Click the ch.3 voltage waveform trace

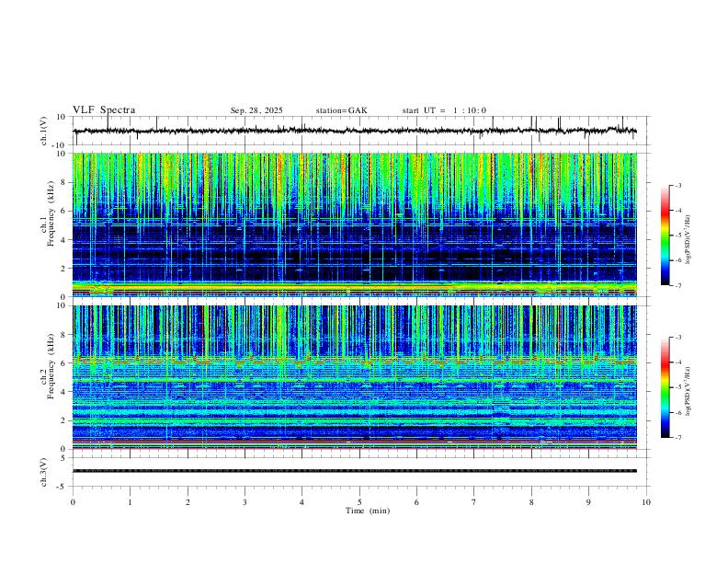coord(355,471)
